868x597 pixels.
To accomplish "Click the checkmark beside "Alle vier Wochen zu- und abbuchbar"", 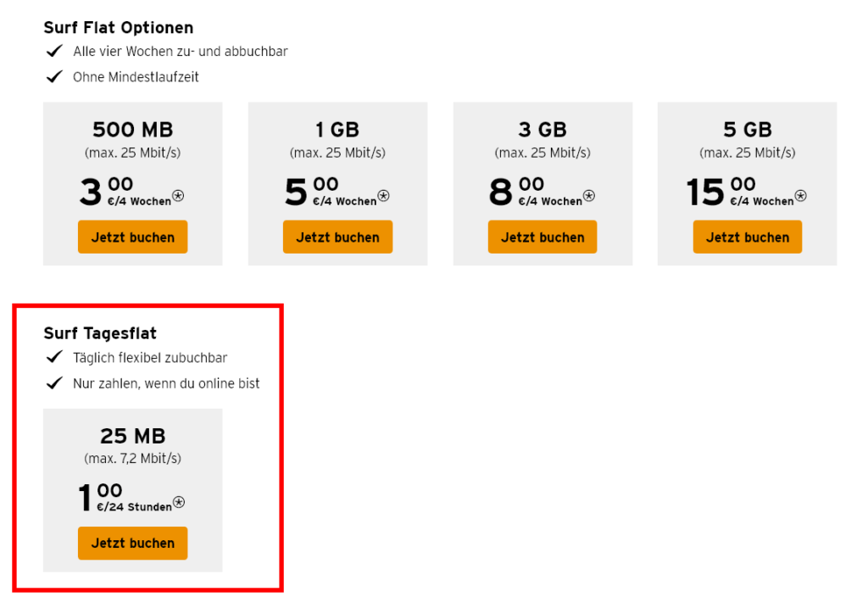I will (x=55, y=52).
